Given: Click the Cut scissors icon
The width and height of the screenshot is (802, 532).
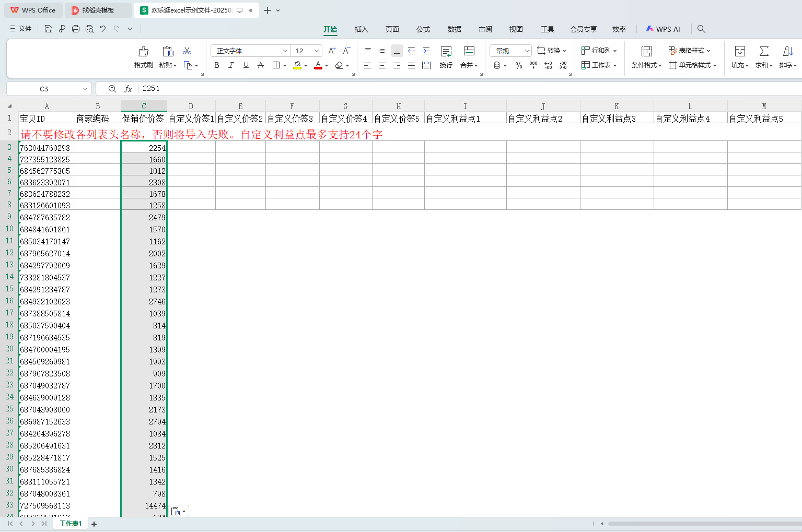Looking at the screenshot, I should 187,51.
